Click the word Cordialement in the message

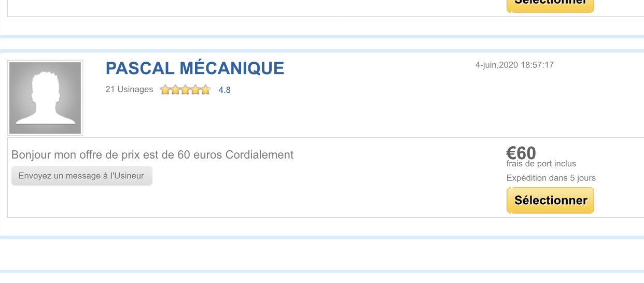[259, 154]
